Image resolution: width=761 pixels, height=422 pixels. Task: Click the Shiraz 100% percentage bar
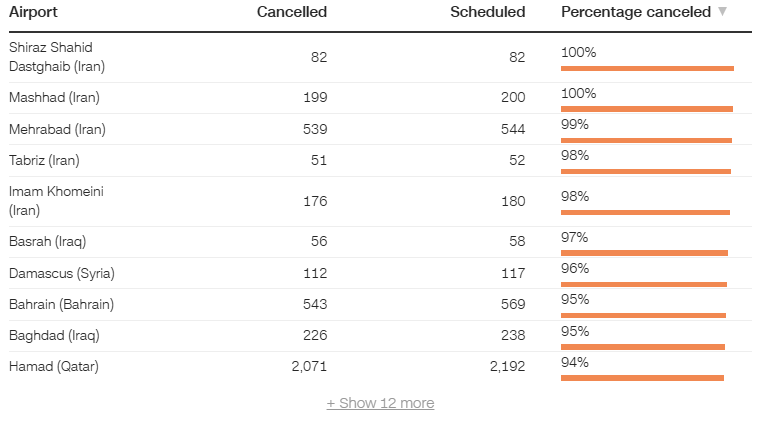click(x=647, y=68)
